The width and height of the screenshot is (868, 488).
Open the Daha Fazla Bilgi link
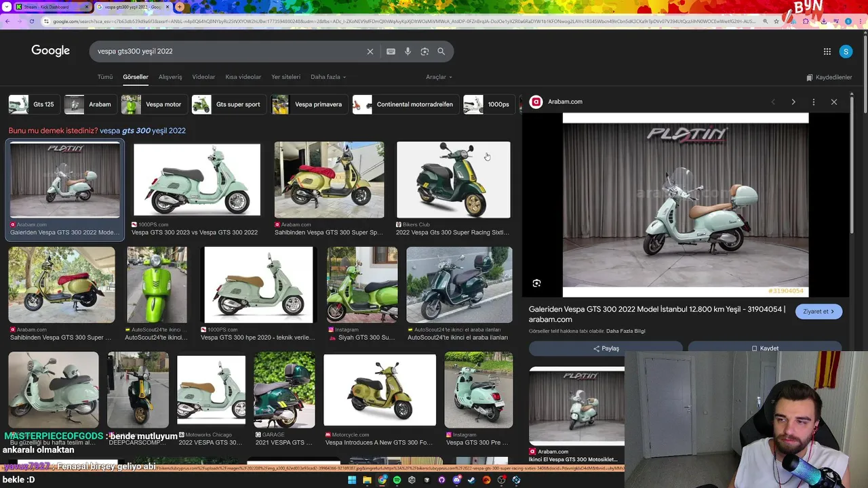pyautogui.click(x=626, y=331)
